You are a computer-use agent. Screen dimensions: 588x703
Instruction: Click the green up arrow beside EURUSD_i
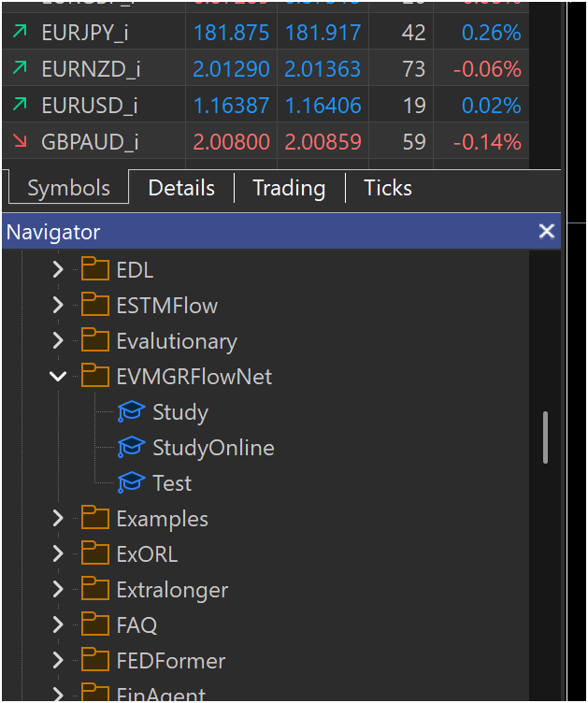[20, 106]
